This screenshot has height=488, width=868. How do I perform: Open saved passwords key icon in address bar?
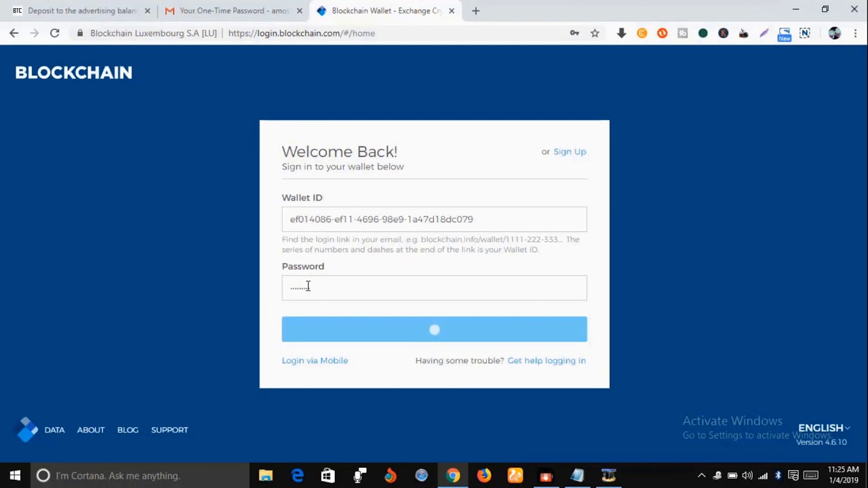tap(574, 33)
